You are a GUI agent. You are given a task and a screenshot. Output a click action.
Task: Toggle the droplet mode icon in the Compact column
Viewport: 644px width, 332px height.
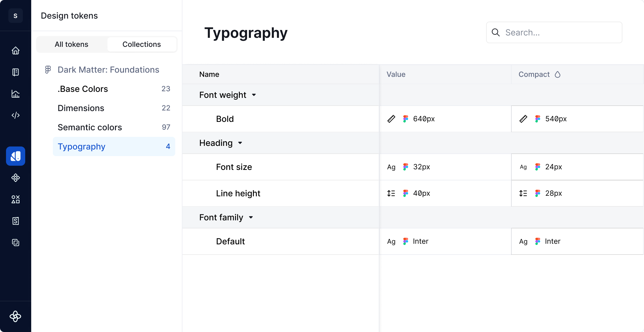click(x=558, y=74)
